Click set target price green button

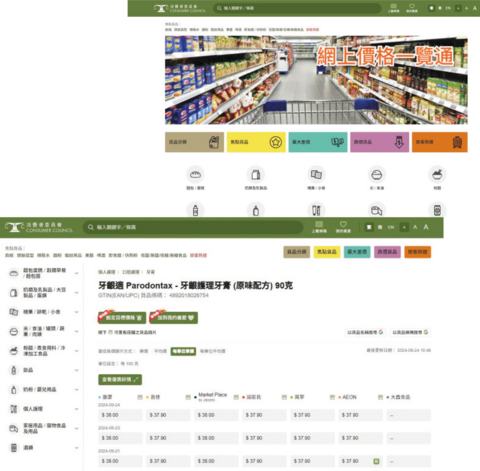122,318
